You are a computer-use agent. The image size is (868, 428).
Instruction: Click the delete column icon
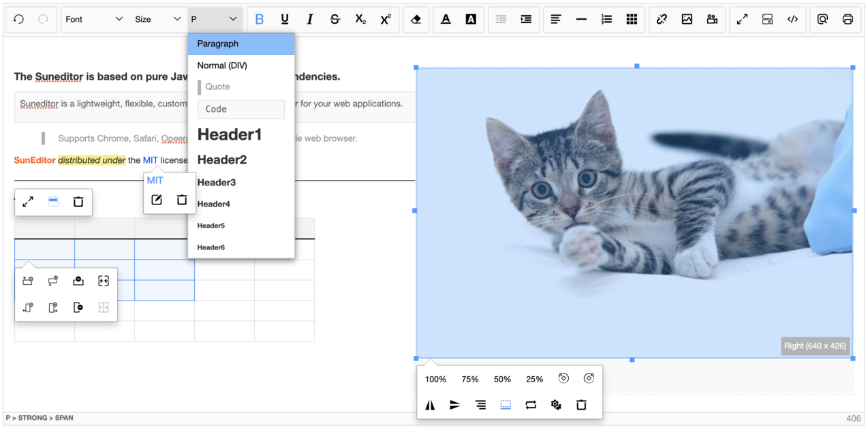coord(78,307)
